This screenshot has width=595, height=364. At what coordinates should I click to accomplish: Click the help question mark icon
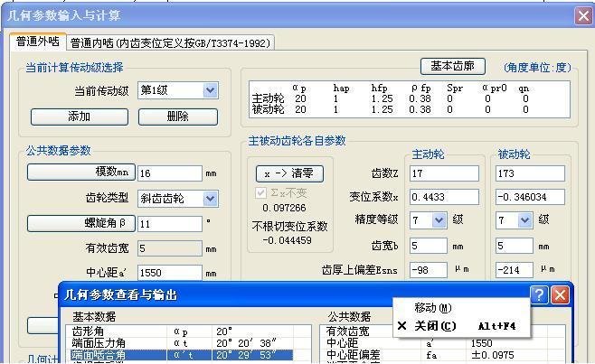(x=539, y=294)
